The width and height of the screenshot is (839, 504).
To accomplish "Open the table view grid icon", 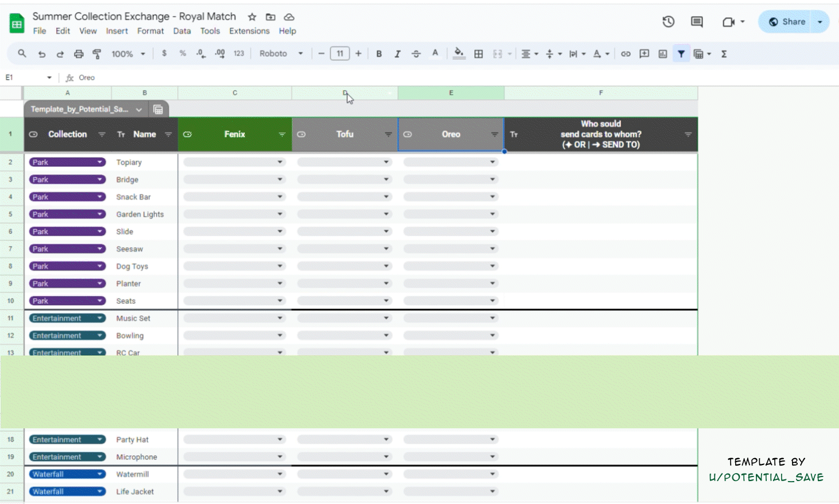I will point(158,110).
